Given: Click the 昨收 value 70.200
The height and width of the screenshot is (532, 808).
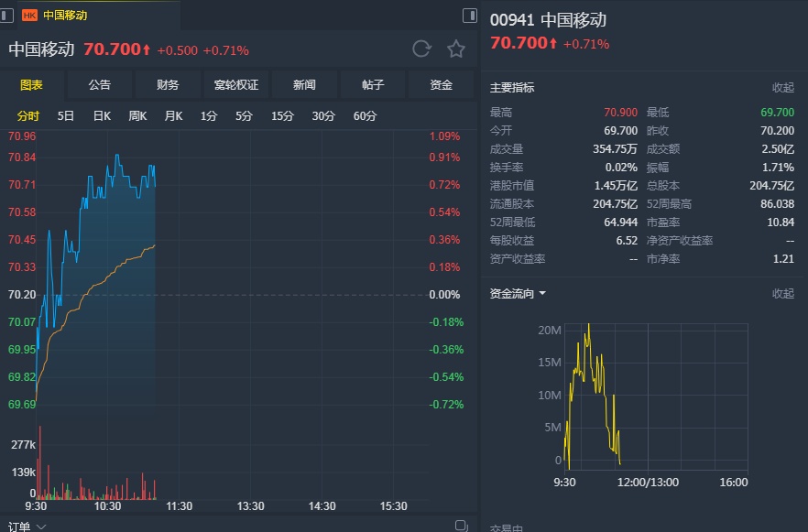Looking at the screenshot, I should [x=777, y=131].
